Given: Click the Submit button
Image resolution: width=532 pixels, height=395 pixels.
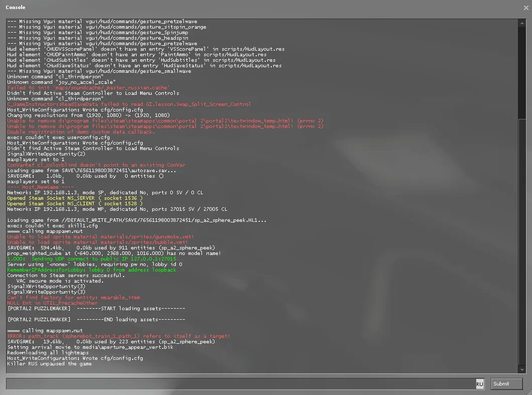Looking at the screenshot, I should [506, 384].
